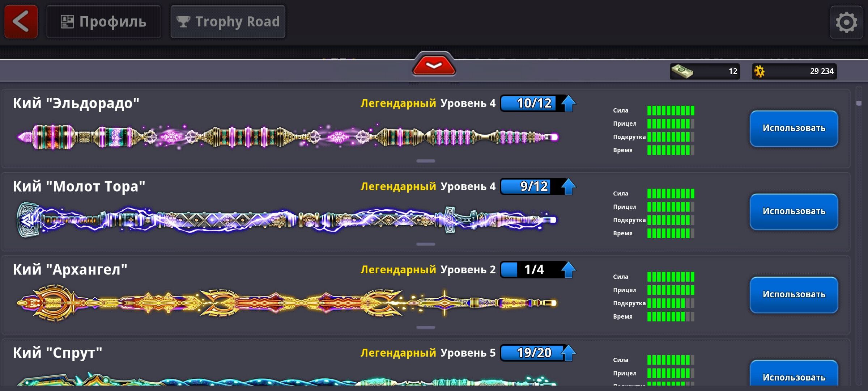Screen dimensions: 868x391
Task: Click the red back arrow button
Action: pyautogui.click(x=21, y=22)
